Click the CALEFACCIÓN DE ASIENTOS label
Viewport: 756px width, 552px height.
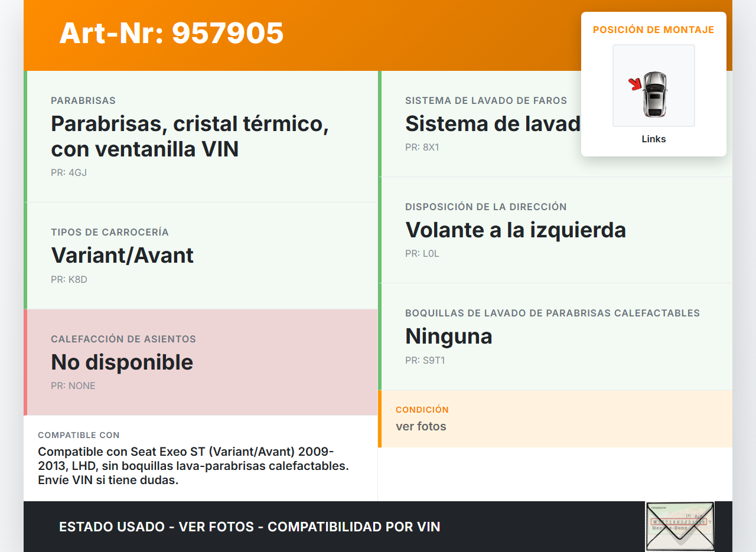pos(123,339)
